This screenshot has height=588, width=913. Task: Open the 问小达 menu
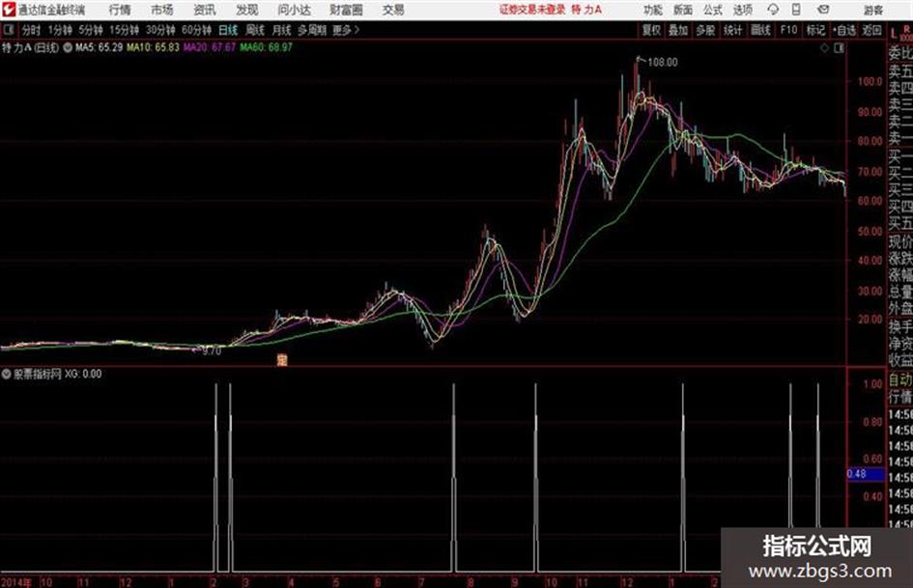pyautogui.click(x=294, y=10)
